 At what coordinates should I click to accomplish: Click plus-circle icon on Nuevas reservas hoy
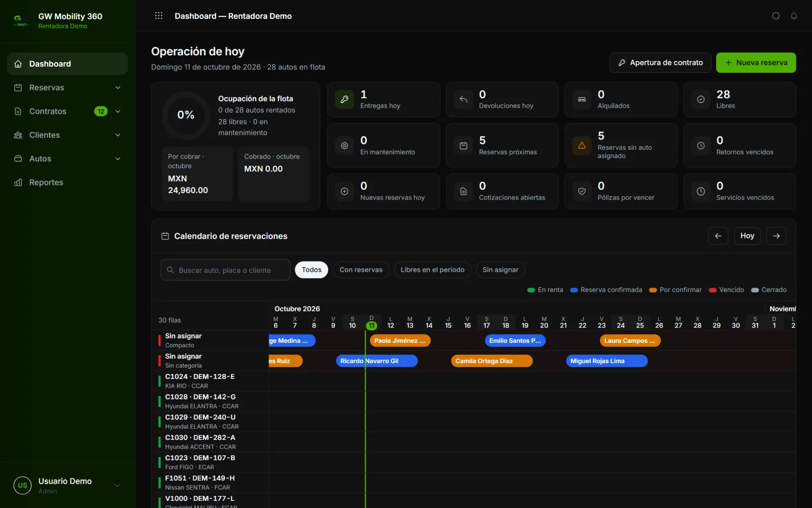pos(345,192)
